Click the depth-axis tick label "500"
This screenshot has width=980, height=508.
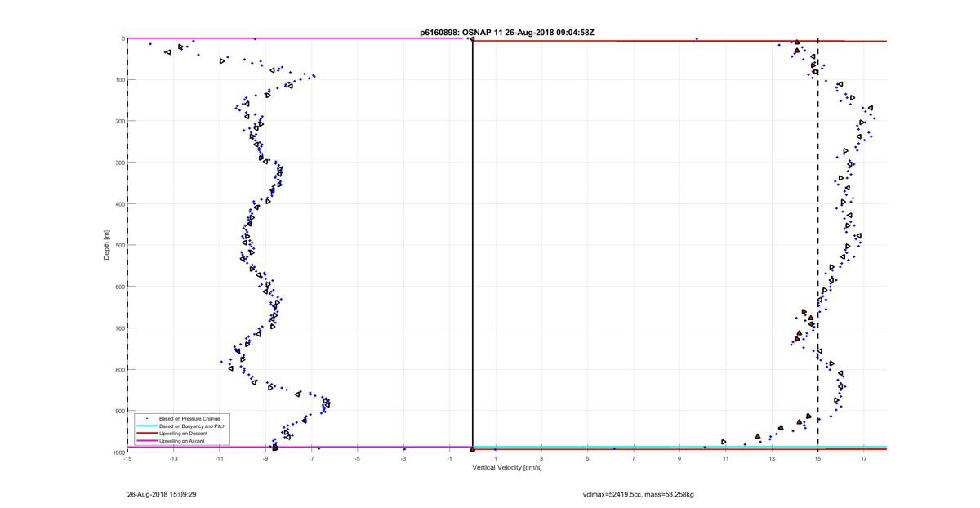[x=119, y=245]
